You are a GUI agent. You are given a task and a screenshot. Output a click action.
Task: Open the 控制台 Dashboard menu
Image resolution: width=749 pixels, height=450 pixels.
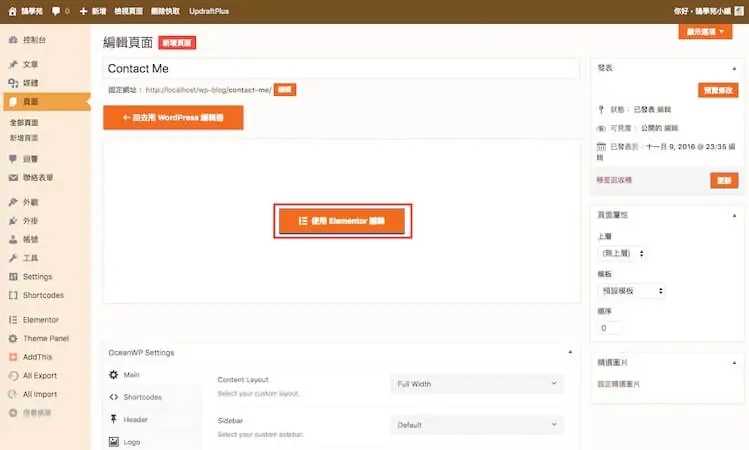pyautogui.click(x=28, y=40)
